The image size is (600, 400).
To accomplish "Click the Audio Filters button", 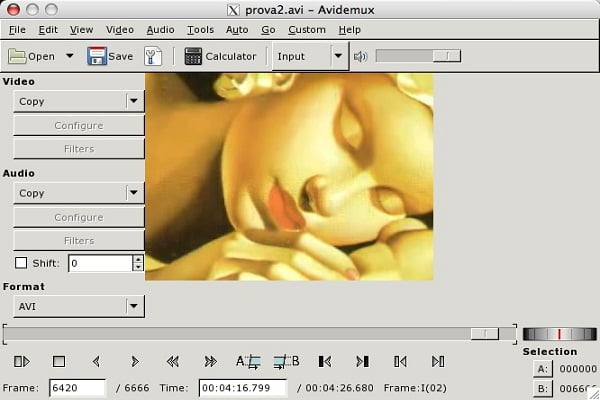I will click(x=79, y=240).
